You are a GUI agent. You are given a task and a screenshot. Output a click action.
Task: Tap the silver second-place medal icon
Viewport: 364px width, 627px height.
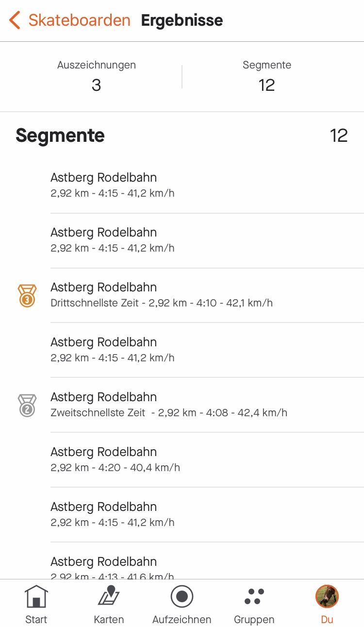tap(27, 405)
